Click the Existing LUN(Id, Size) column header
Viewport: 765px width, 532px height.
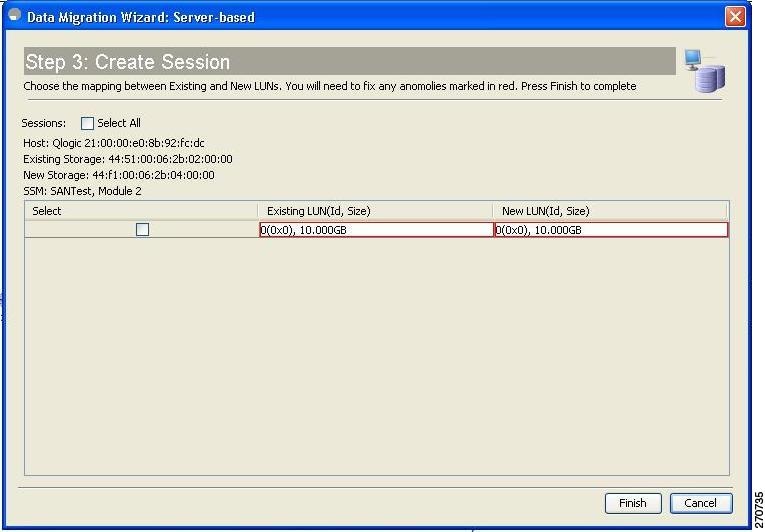coord(375,211)
